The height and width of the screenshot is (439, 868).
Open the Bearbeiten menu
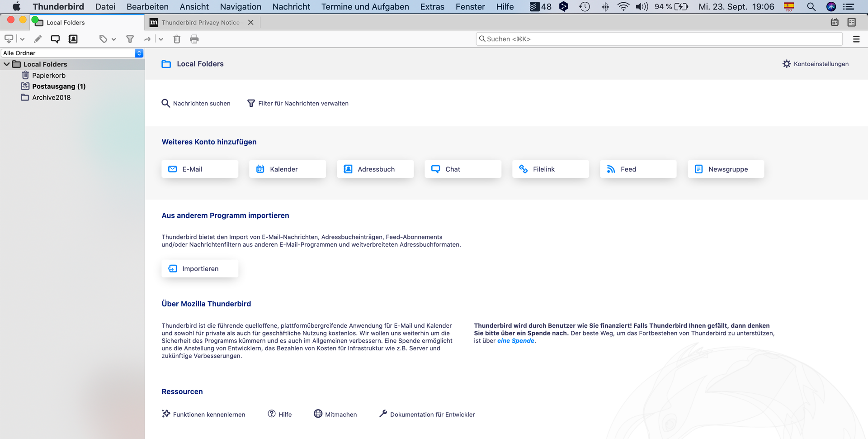pos(147,7)
